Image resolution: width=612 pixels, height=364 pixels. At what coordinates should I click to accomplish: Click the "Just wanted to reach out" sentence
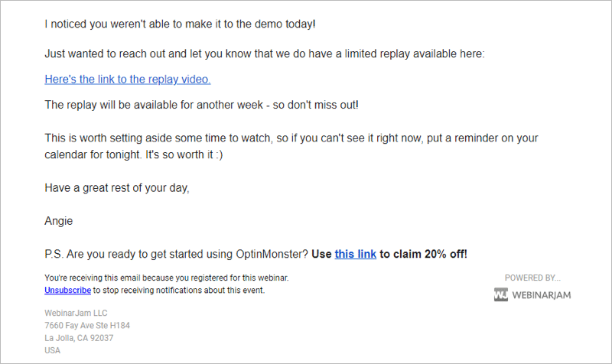(x=265, y=54)
